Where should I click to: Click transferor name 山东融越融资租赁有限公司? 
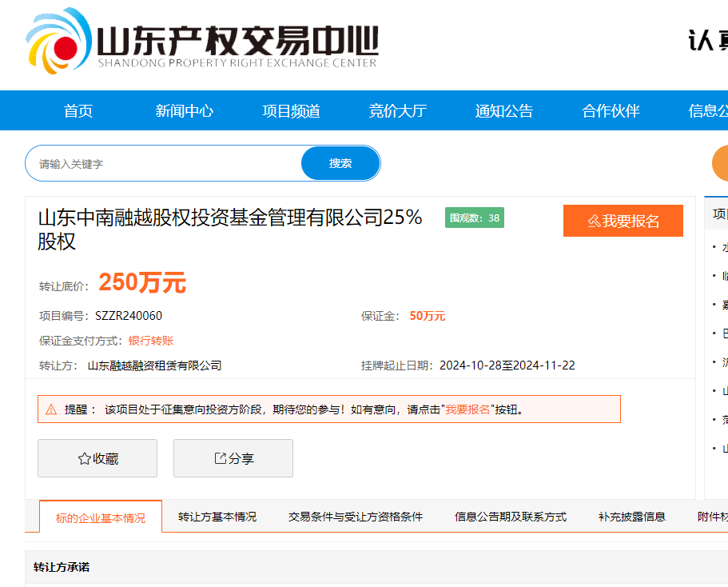pyautogui.click(x=154, y=365)
